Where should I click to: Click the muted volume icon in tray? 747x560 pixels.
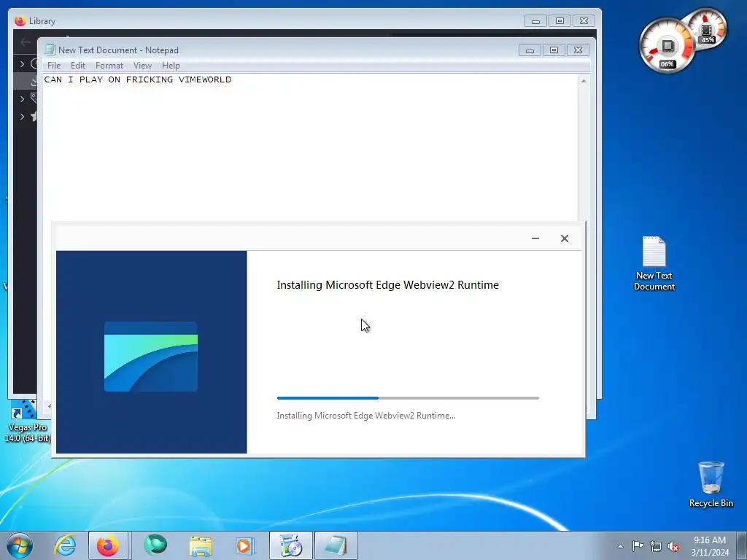point(673,546)
